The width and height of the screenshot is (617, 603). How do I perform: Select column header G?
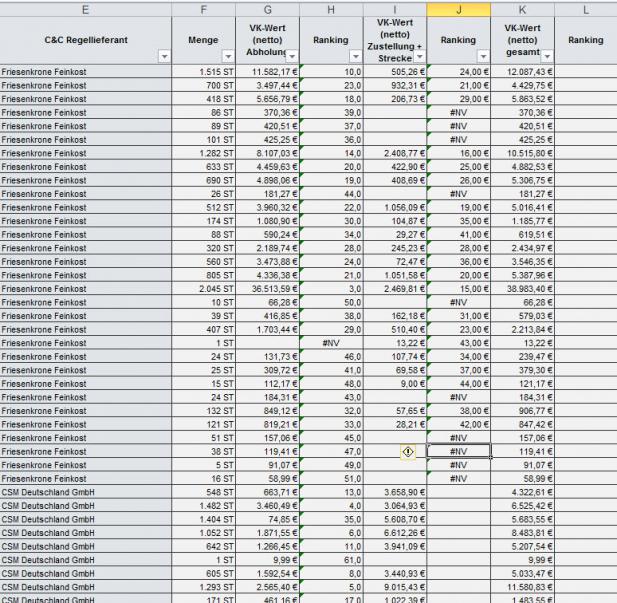(x=268, y=10)
